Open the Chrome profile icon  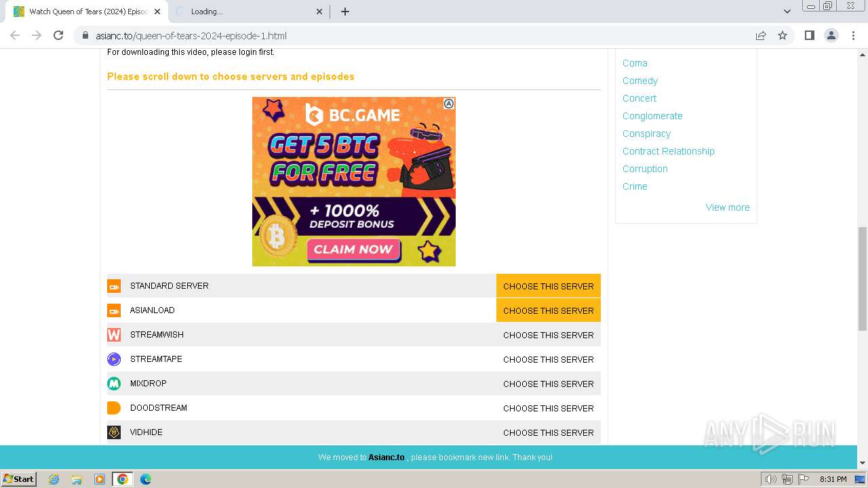(831, 35)
